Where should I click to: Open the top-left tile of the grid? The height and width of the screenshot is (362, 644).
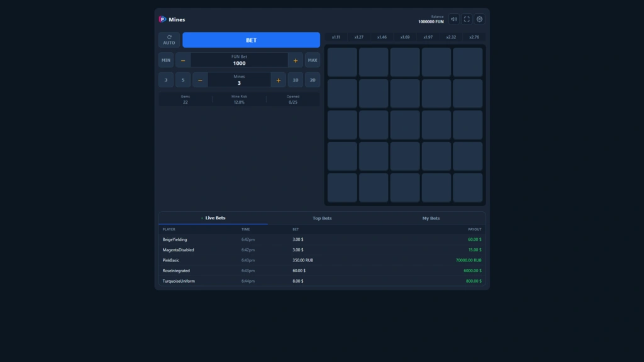[x=342, y=62]
